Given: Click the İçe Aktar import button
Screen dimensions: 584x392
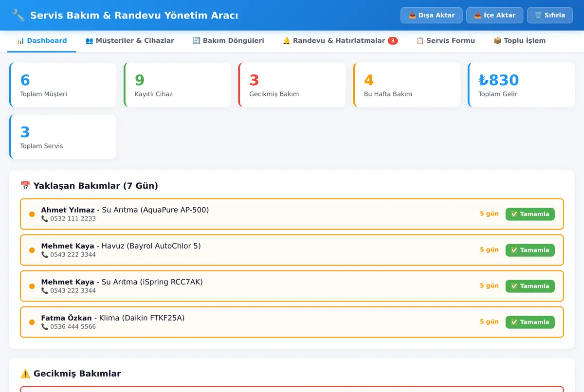Looking at the screenshot, I should [x=494, y=15].
